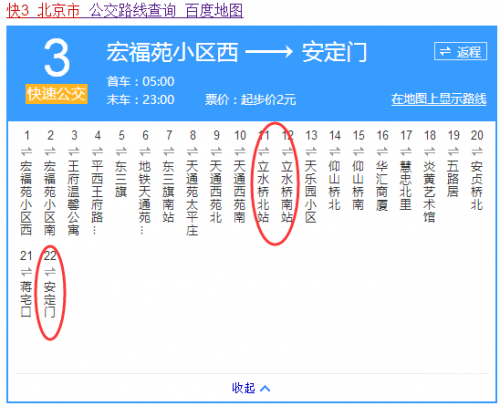500x406 pixels.
Task: Click the 票价：起步价2元 fare text
Action: tap(250, 100)
